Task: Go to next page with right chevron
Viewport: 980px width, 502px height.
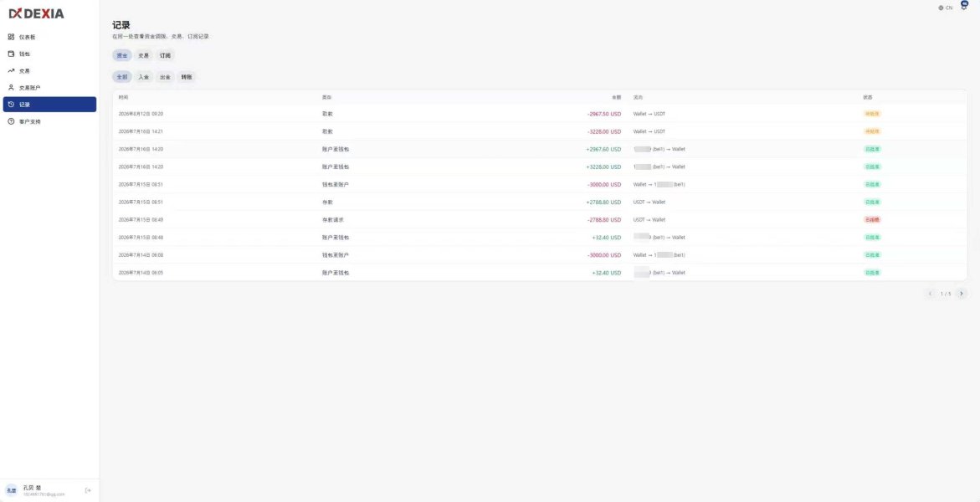Action: 962,294
